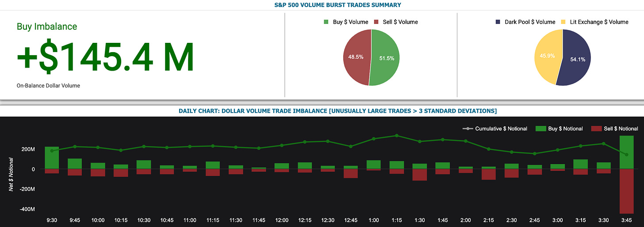Click the 3:45 time axis label
644x227 pixels.
627,220
